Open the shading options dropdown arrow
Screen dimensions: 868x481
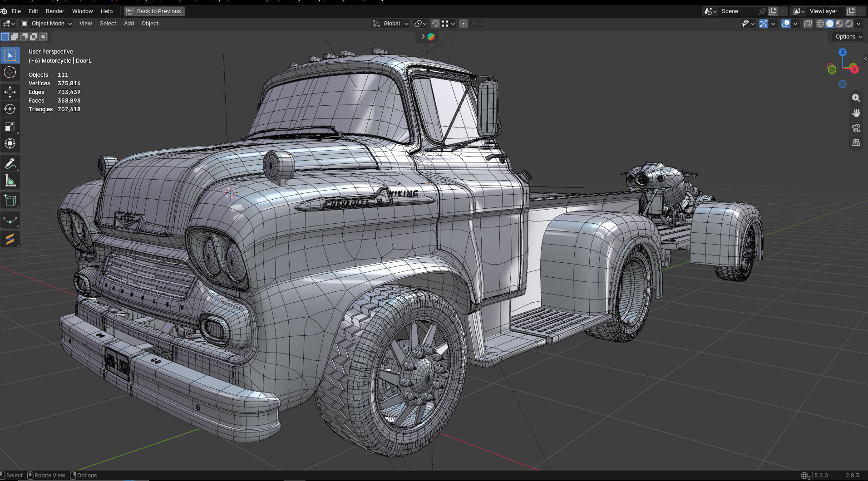click(x=858, y=24)
